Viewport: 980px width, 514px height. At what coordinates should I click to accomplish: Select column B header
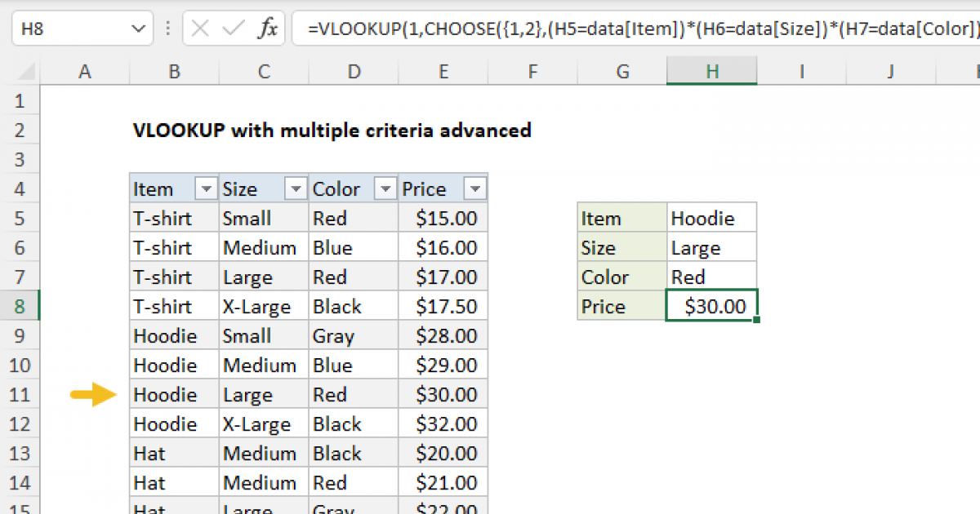[x=174, y=72]
